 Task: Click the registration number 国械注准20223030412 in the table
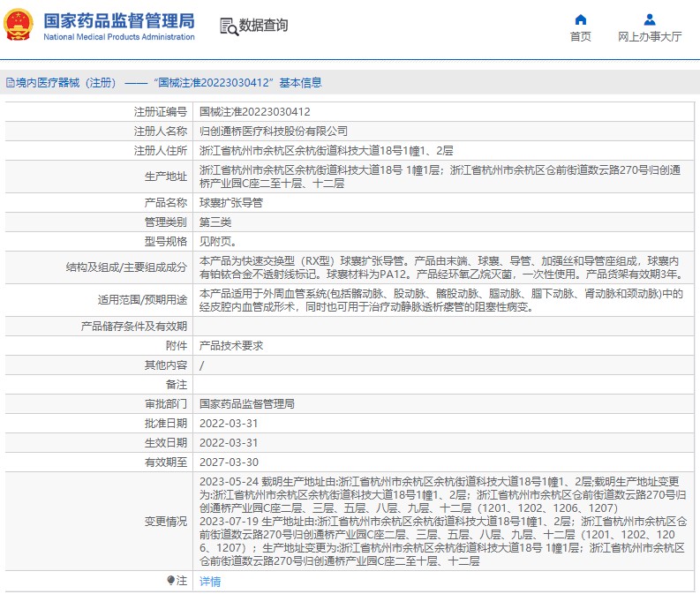tap(254, 112)
